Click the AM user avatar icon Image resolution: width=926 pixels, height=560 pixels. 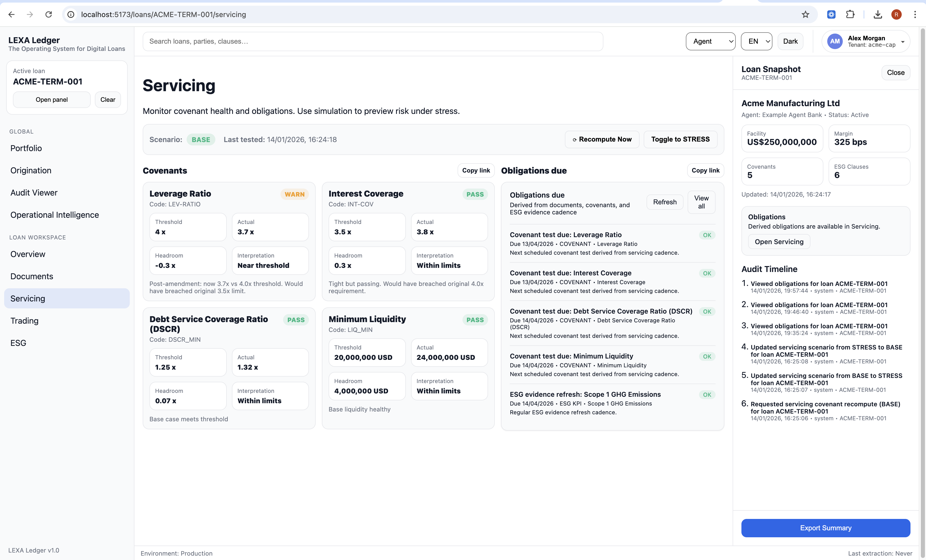(835, 41)
